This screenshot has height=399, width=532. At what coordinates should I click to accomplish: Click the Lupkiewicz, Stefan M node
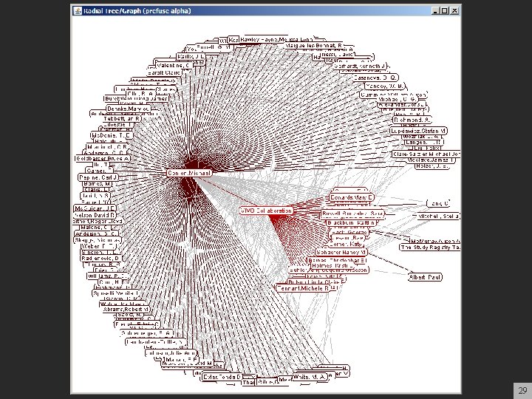click(419, 131)
